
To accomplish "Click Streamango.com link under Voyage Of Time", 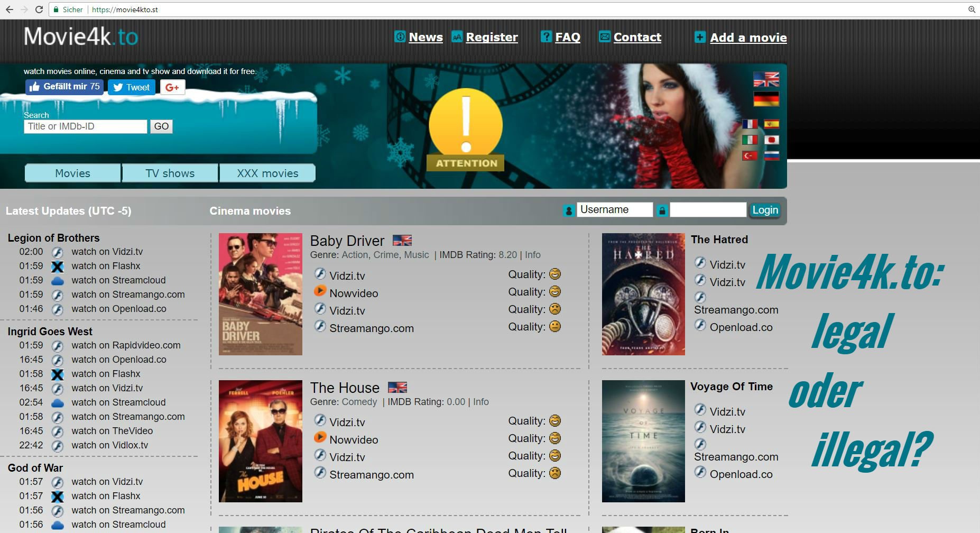I will 736,457.
